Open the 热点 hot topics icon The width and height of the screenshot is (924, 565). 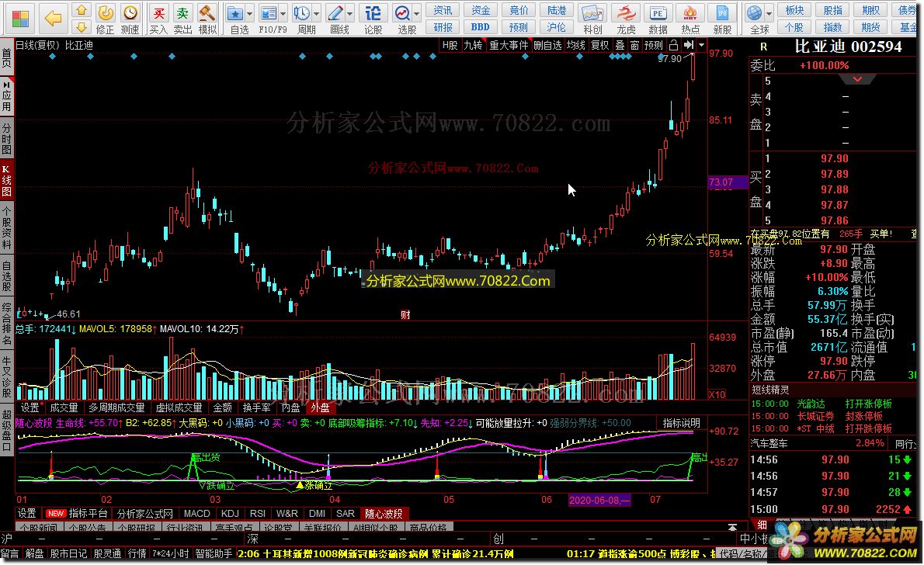click(x=690, y=19)
